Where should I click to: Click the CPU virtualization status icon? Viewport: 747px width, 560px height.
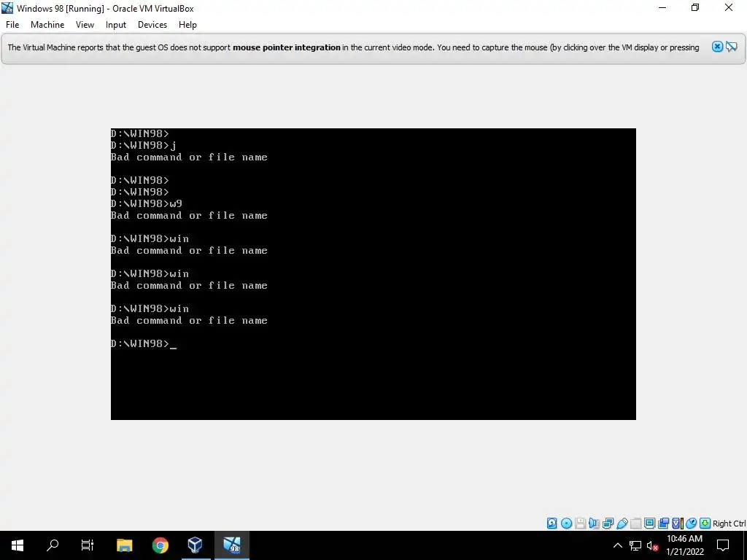pos(677,524)
